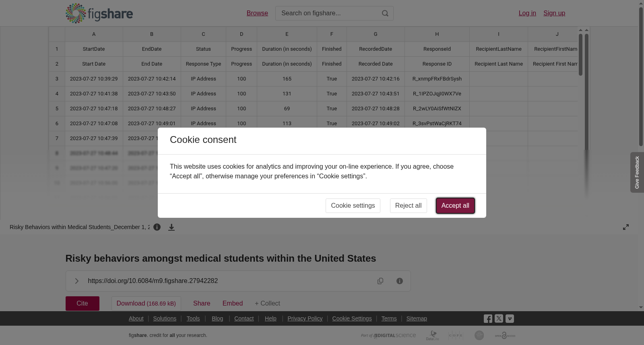
Task: Click the page vertical scrollbar
Action: point(641,76)
